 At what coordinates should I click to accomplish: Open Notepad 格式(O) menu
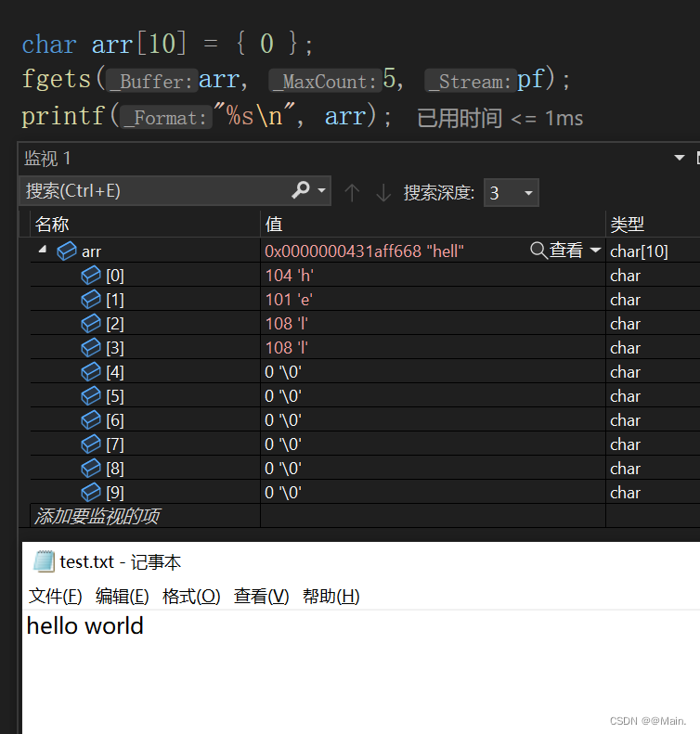191,597
